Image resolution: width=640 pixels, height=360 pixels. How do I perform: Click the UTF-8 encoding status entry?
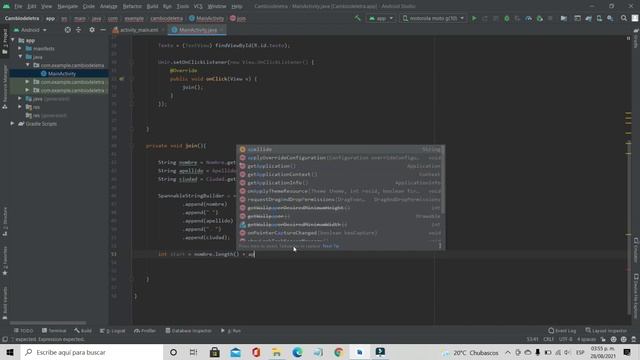click(x=565, y=339)
